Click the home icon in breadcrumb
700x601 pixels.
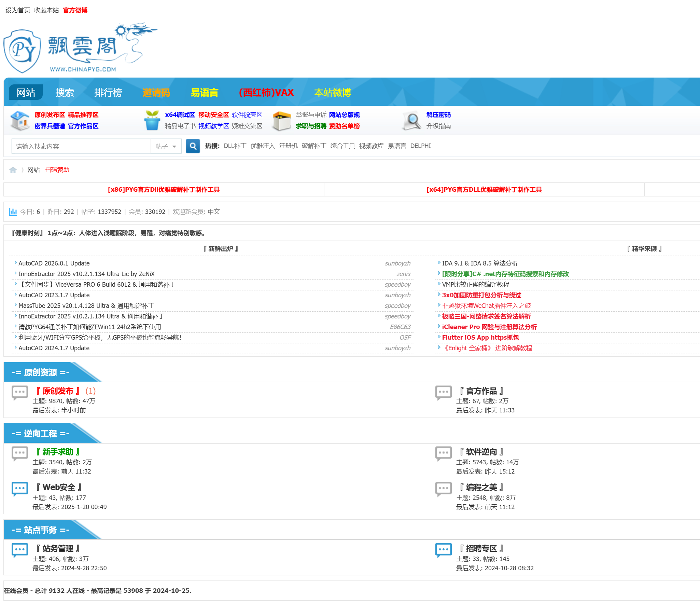click(x=13, y=170)
